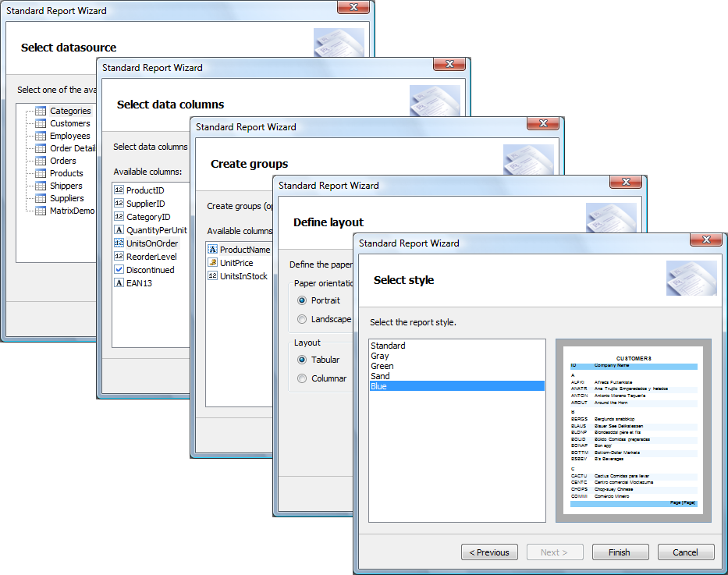Choose the Standard report style
This screenshot has height=575, width=728.
pyautogui.click(x=388, y=346)
